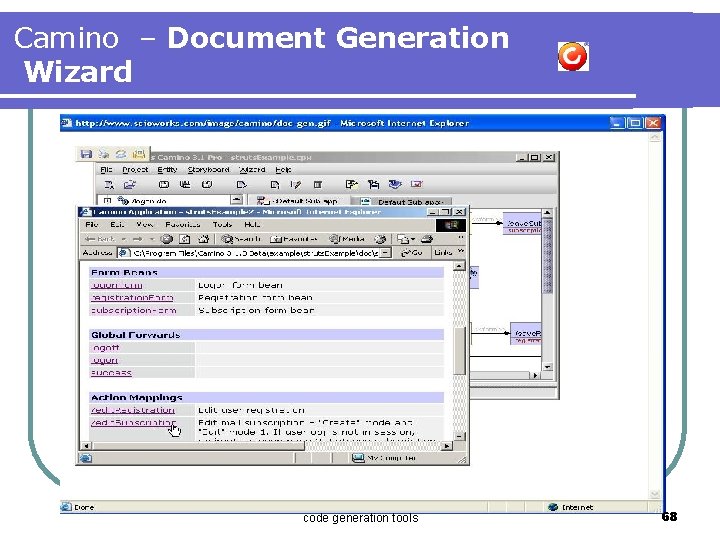Select the first Default Sub-app tab in Camino
This screenshot has height=540, width=720.
click(298, 201)
